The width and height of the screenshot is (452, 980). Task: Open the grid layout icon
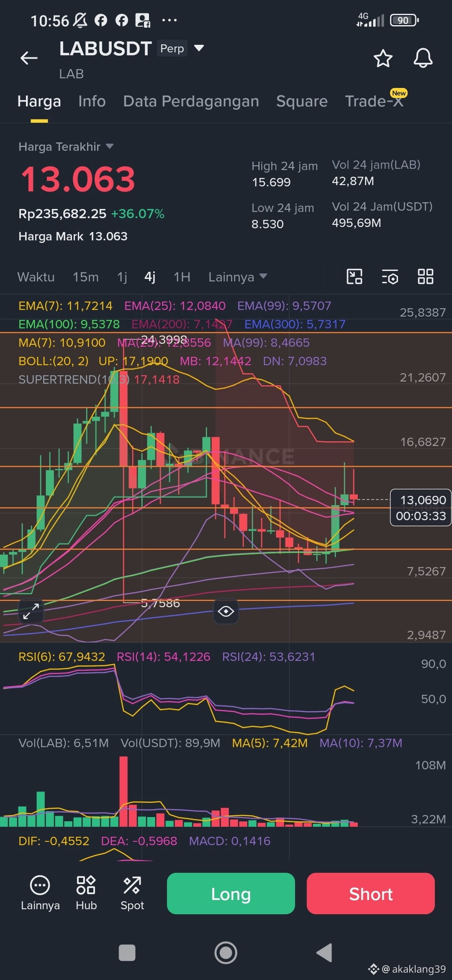tap(425, 276)
